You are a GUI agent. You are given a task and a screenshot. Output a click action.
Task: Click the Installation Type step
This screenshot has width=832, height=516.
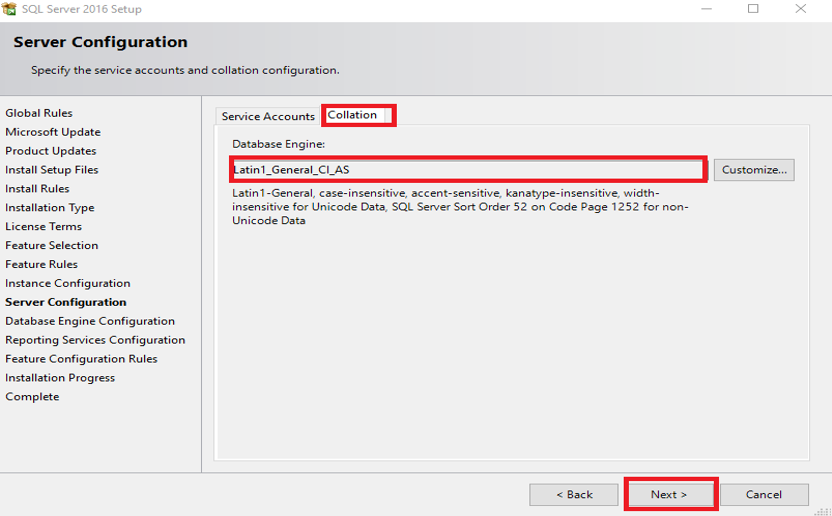pos(50,208)
